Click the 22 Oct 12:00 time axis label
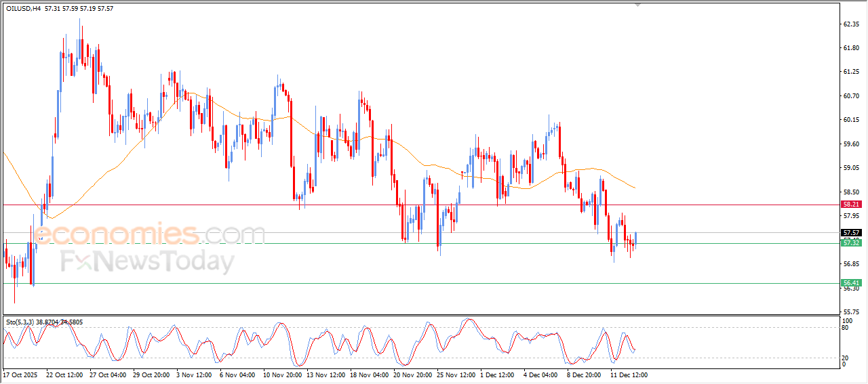868x384 pixels. 65,374
